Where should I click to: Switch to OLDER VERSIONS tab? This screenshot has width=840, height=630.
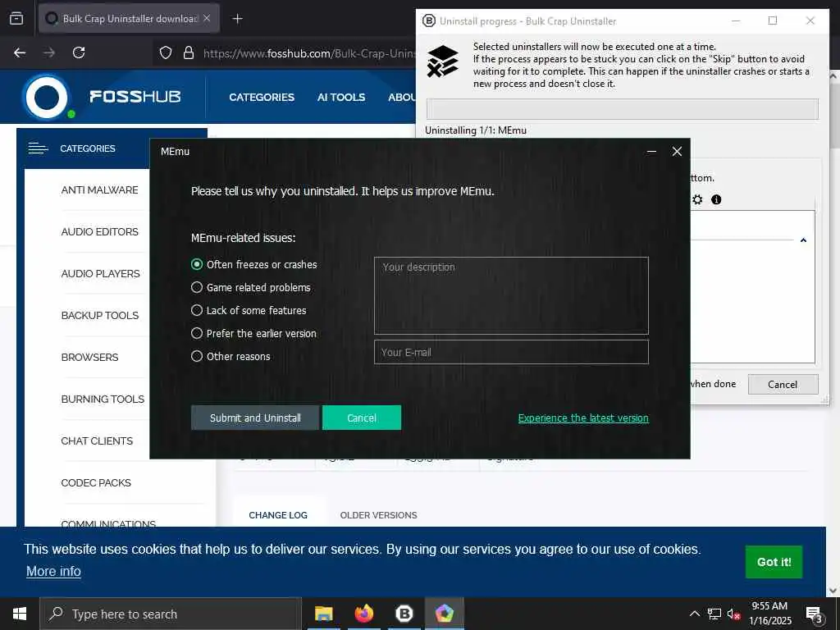pos(378,515)
